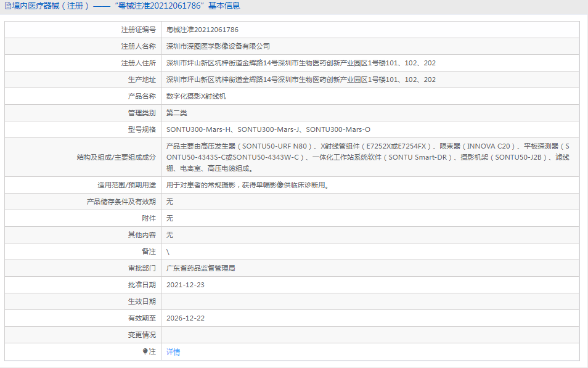Viewport: 588px width, 368px height.
Task: Click the 批准日期 value 2021-12-23
Action: (187, 284)
